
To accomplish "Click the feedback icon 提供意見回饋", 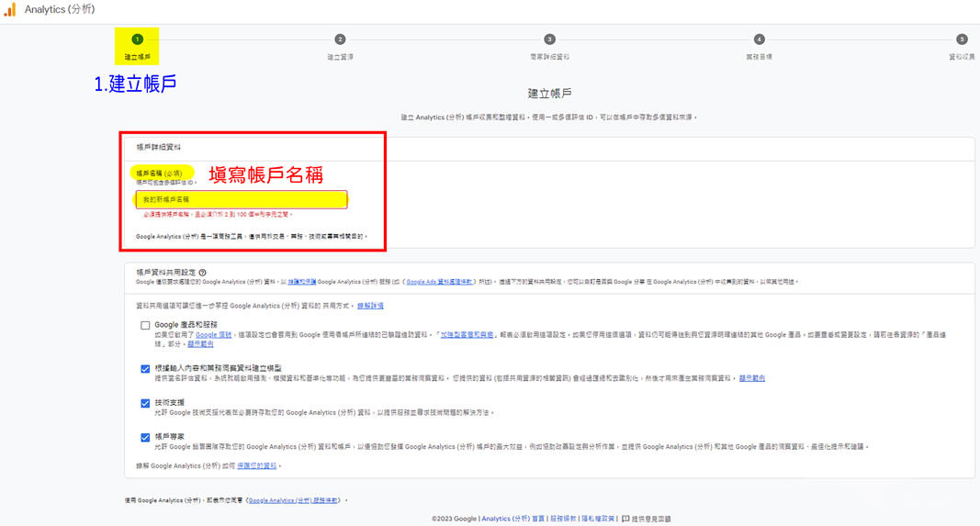I will 625,520.
